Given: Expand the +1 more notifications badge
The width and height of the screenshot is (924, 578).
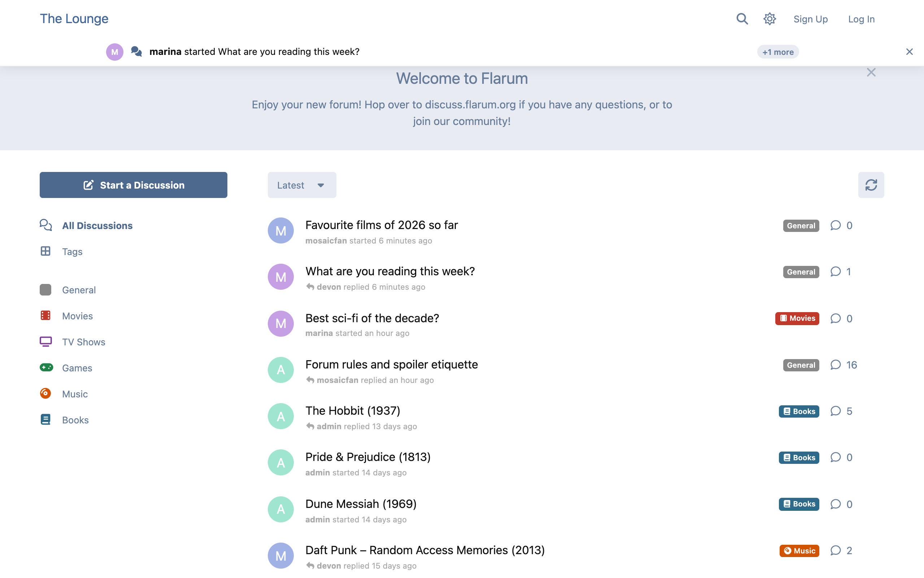Looking at the screenshot, I should (778, 52).
